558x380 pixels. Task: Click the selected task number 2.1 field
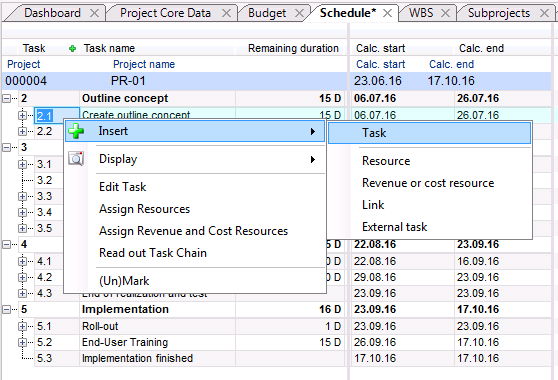point(57,116)
